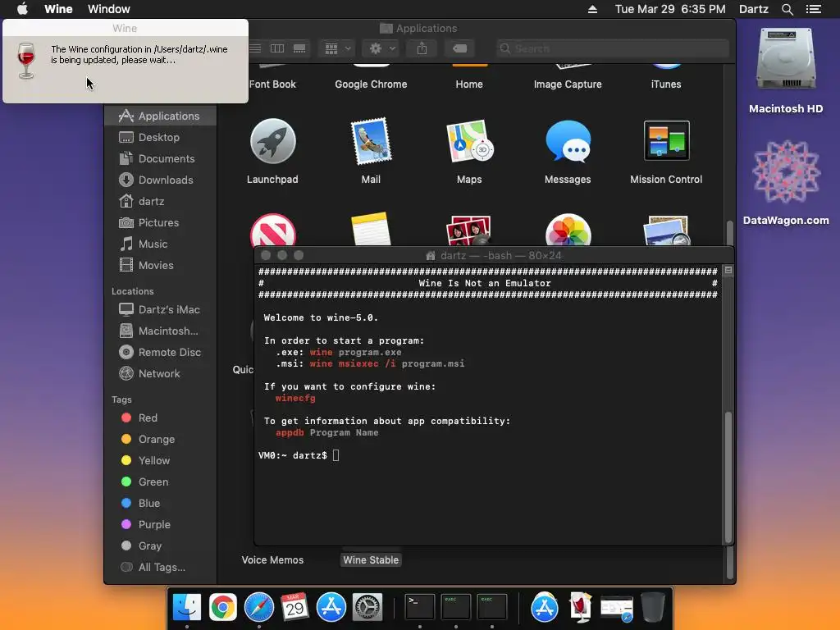Launch the Messages app
Screen dimensions: 840x630
(568, 141)
